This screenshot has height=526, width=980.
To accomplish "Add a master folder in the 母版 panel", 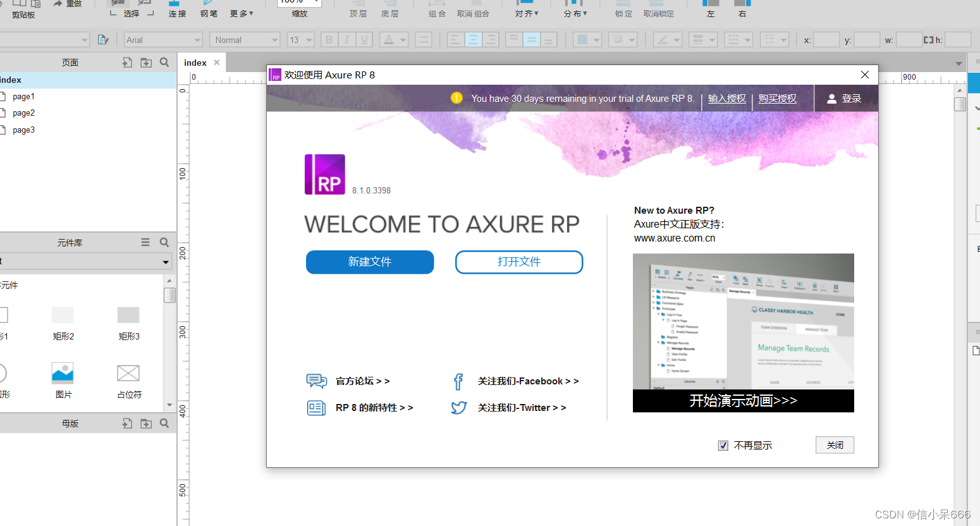I will point(146,423).
